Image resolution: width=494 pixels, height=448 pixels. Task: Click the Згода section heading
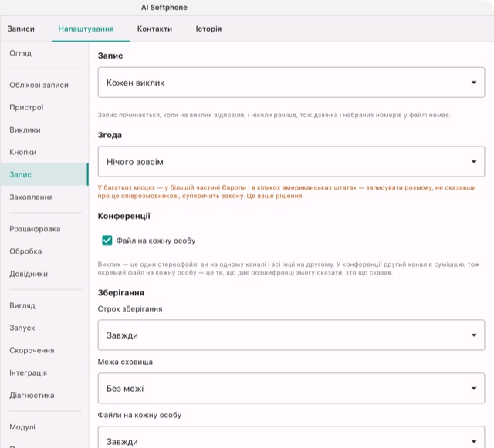pyautogui.click(x=110, y=135)
